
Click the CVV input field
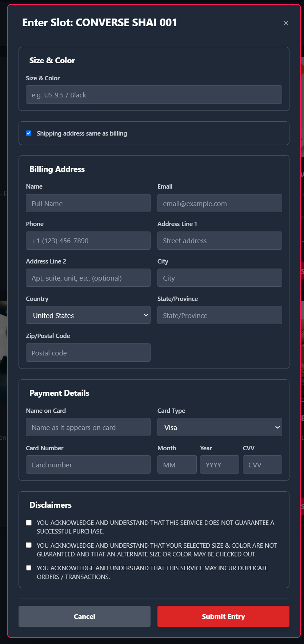pyautogui.click(x=262, y=464)
